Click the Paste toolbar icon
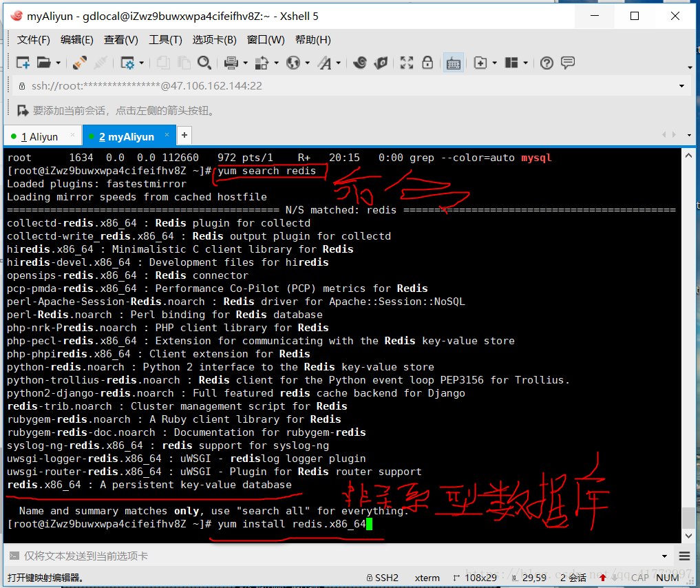This screenshot has width=700, height=588. (184, 63)
